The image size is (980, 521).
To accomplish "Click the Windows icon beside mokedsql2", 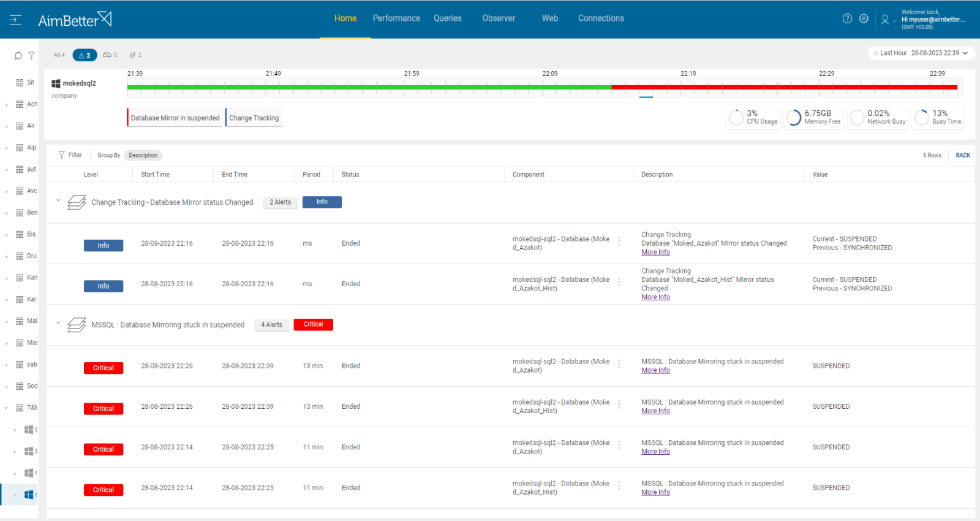I will click(56, 83).
